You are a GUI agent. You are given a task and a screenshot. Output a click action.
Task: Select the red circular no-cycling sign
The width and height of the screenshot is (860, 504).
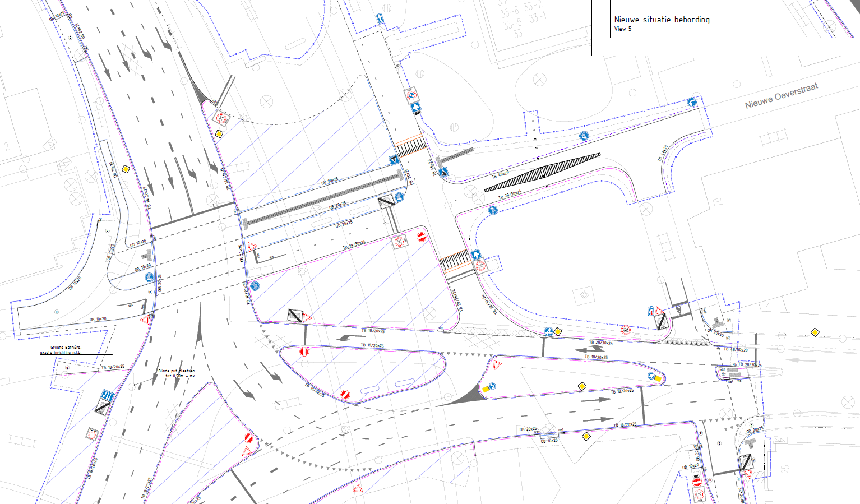(x=626, y=330)
